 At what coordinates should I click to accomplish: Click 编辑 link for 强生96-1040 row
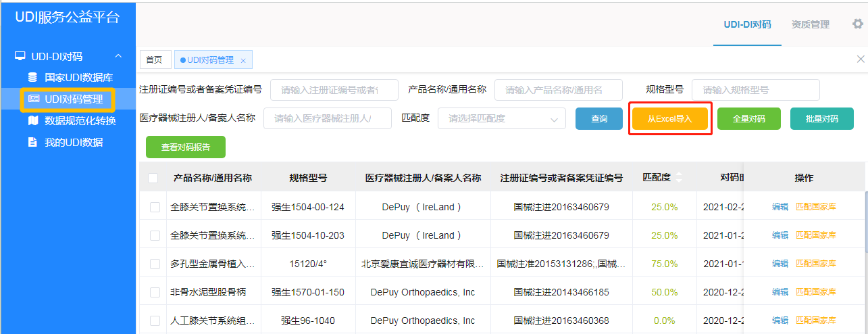tap(780, 320)
